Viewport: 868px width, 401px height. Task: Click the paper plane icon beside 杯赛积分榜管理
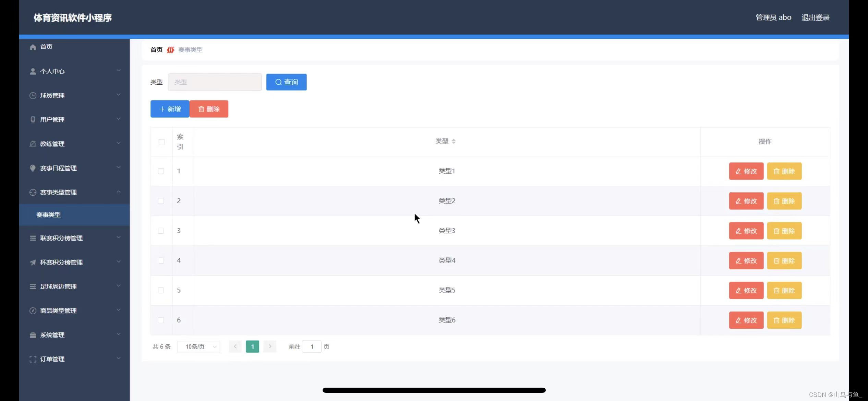tap(33, 262)
